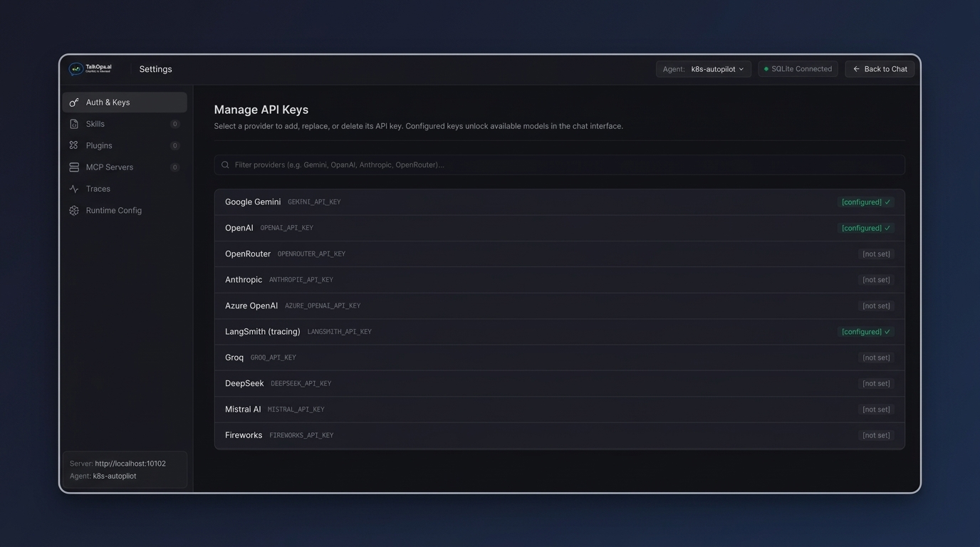Click the SQLite Connected status badge
Image resolution: width=980 pixels, height=547 pixels.
(798, 69)
